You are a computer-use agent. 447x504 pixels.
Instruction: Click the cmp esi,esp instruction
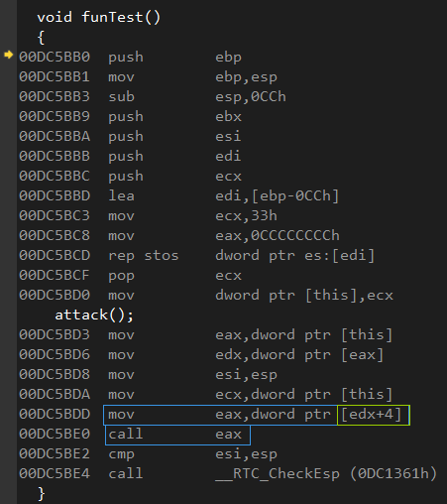click(x=192, y=454)
